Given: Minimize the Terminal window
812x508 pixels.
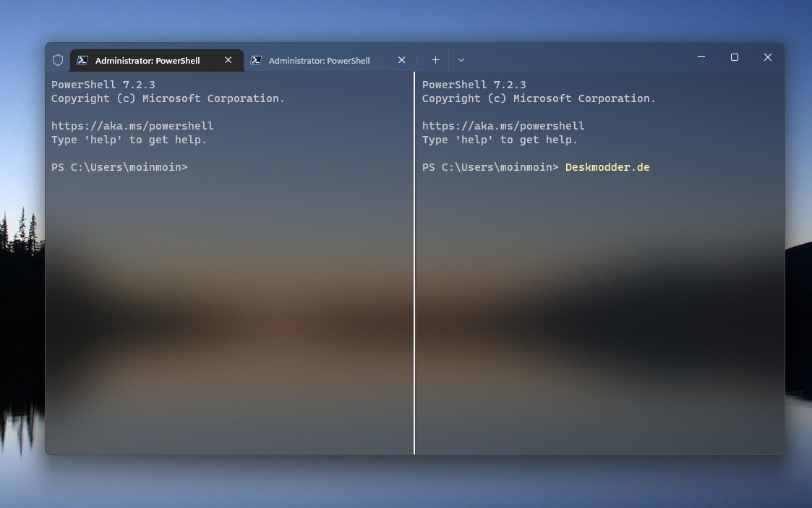Looking at the screenshot, I should click(701, 57).
